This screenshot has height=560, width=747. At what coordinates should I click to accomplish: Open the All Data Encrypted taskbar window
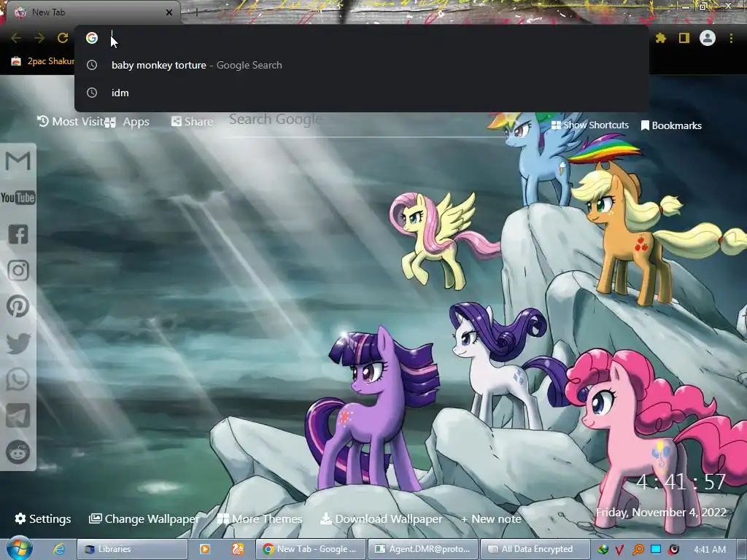[x=535, y=549]
